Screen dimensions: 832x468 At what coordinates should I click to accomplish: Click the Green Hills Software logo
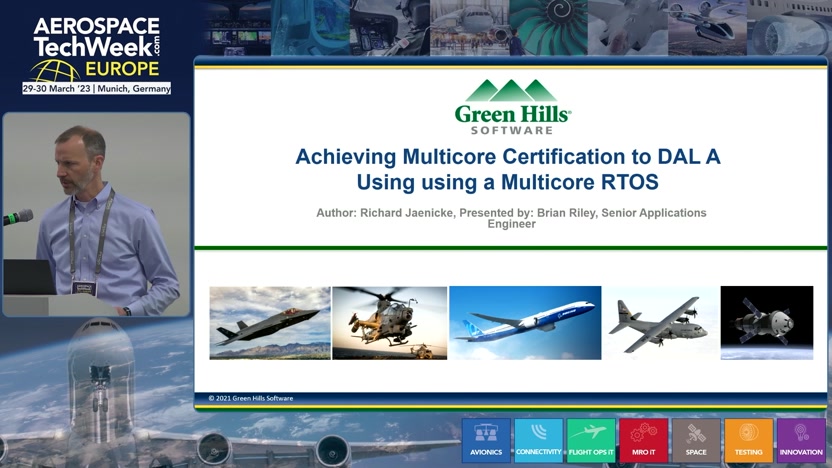tap(513, 107)
